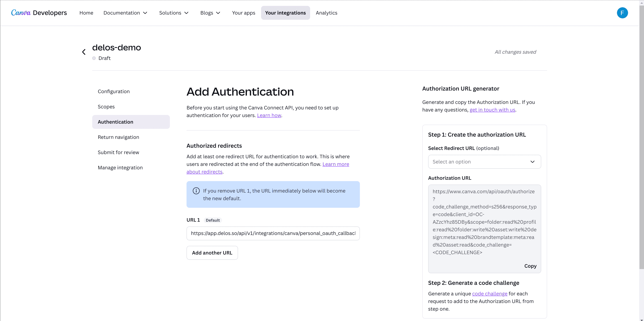The image size is (644, 321).
Task: Focus the URL 1 redirect input field
Action: point(273,233)
